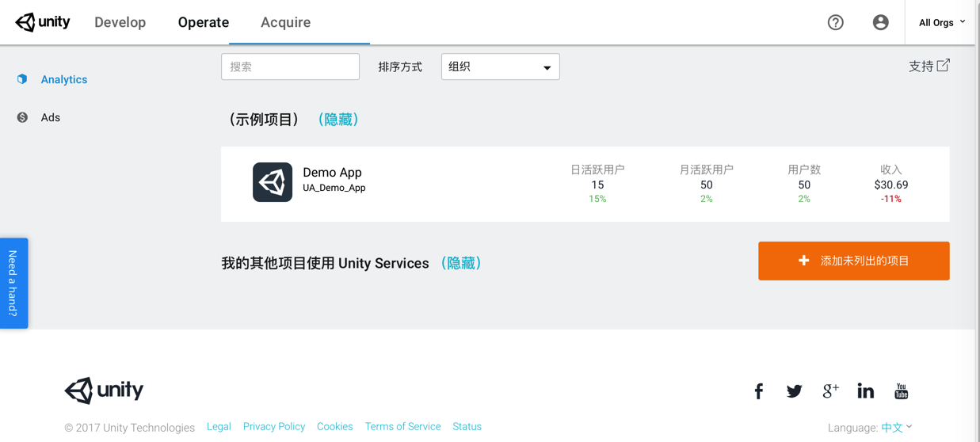Click the Need a hand? side tab

tap(13, 283)
